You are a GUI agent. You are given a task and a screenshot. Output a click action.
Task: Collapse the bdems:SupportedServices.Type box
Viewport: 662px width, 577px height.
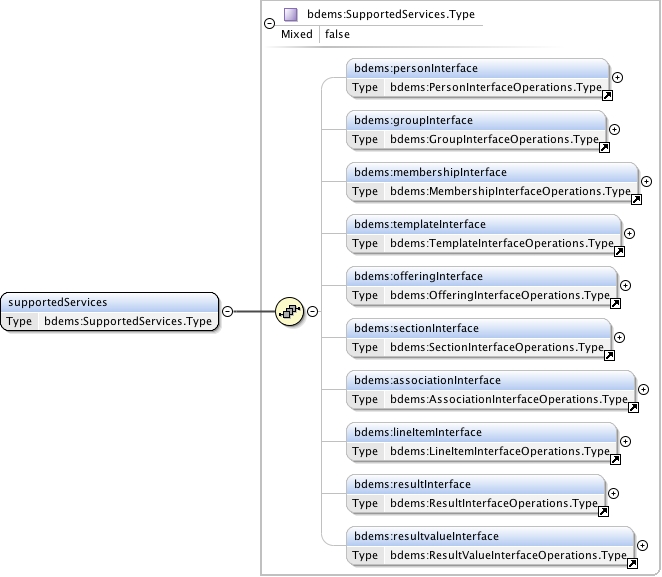[269, 24]
